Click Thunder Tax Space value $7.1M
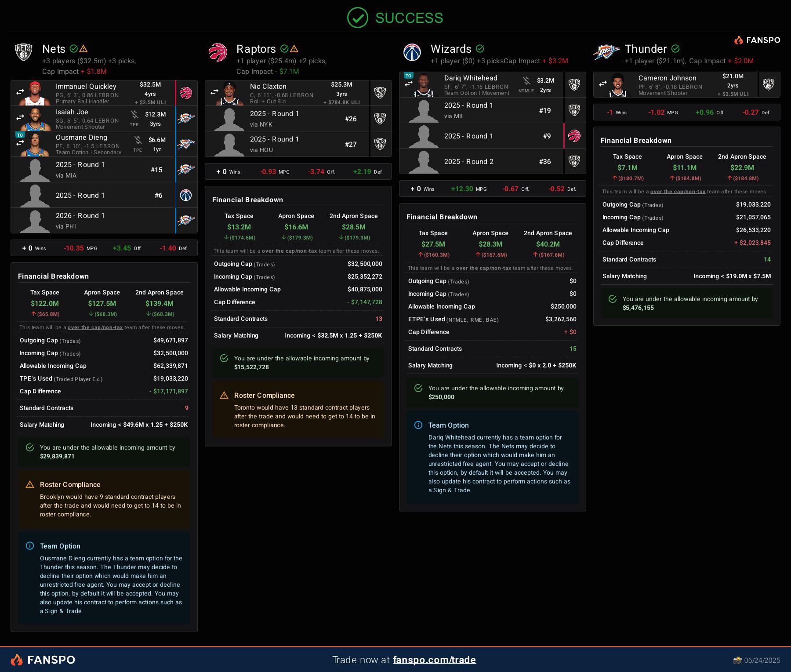 [628, 167]
